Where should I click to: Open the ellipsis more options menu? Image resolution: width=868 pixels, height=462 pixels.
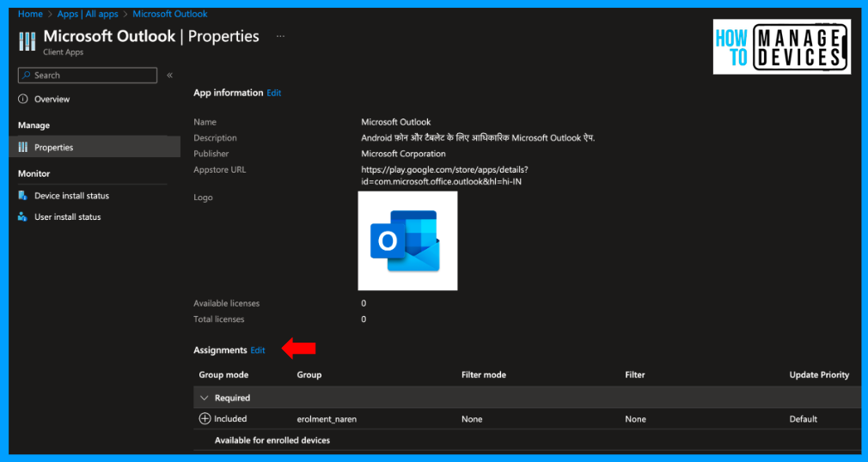[281, 37]
